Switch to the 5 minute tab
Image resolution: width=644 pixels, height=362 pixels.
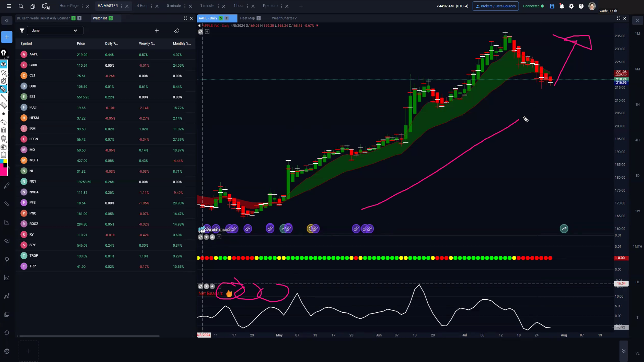[x=174, y=6]
